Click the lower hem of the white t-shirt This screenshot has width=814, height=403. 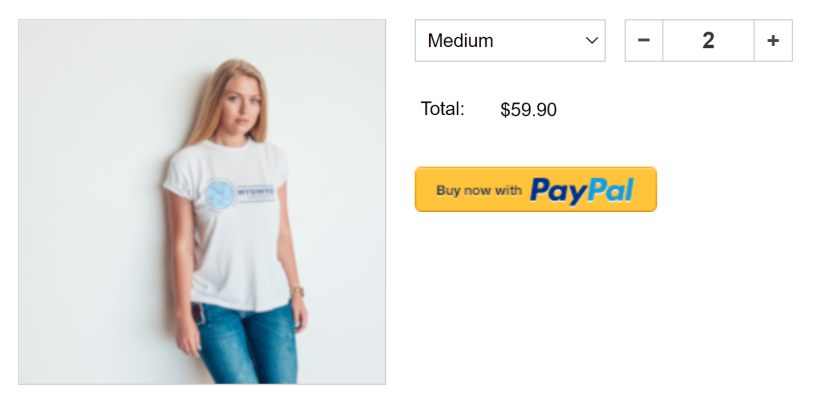(x=241, y=304)
